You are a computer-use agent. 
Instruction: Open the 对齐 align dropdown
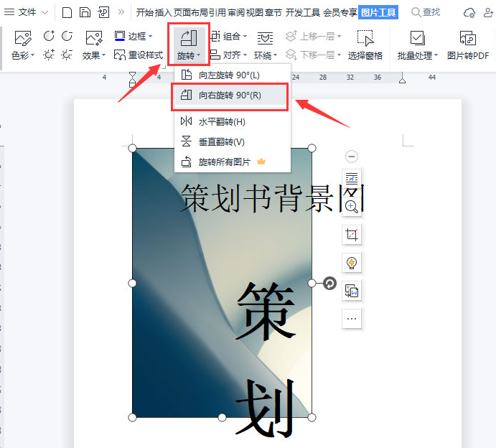tap(229, 55)
